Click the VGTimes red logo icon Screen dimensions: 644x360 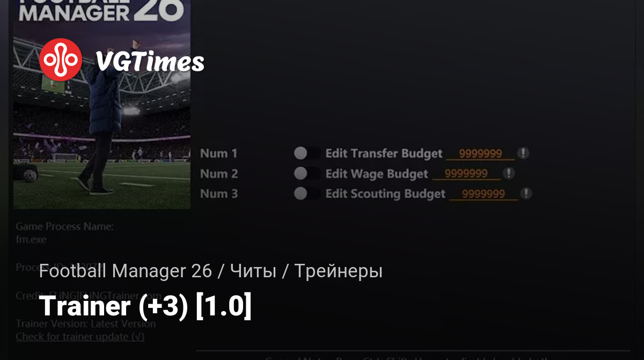(x=61, y=59)
